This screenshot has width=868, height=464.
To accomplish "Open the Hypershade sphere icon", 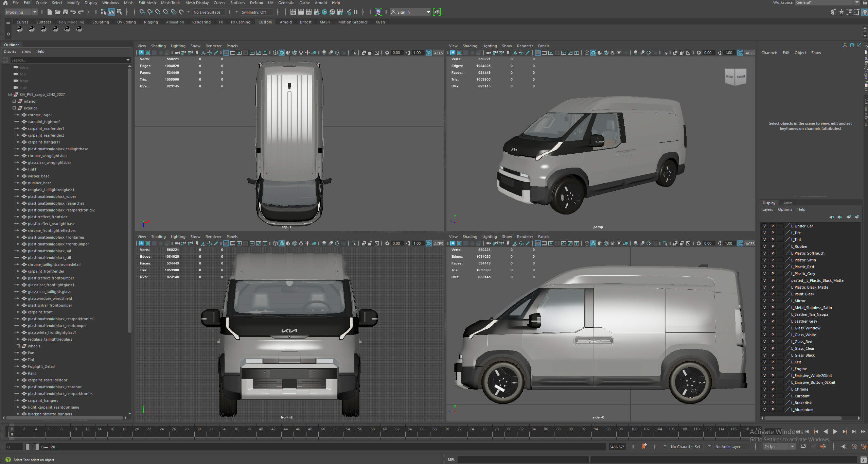I will 324,12.
